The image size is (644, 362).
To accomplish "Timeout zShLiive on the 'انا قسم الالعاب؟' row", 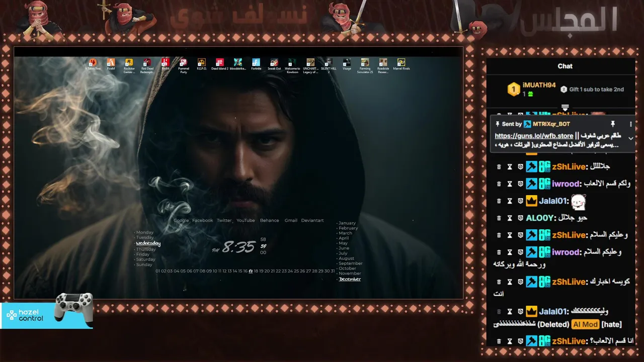I will pyautogui.click(x=509, y=341).
